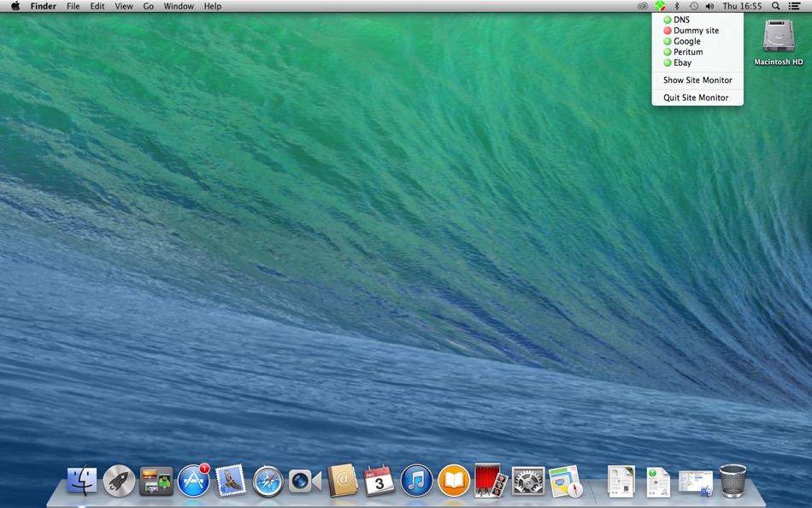Launch iTunes music note icon
Viewport: 812px width, 508px height.
416,481
